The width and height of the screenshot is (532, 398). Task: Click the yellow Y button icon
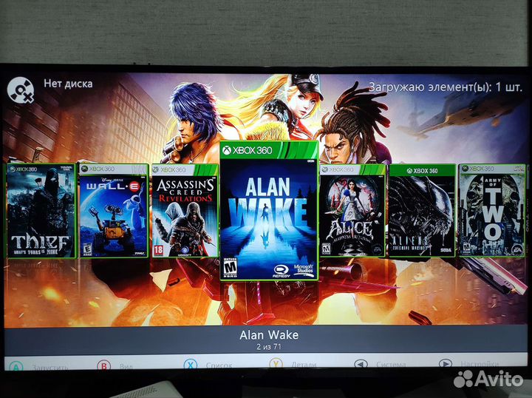pyautogui.click(x=276, y=364)
